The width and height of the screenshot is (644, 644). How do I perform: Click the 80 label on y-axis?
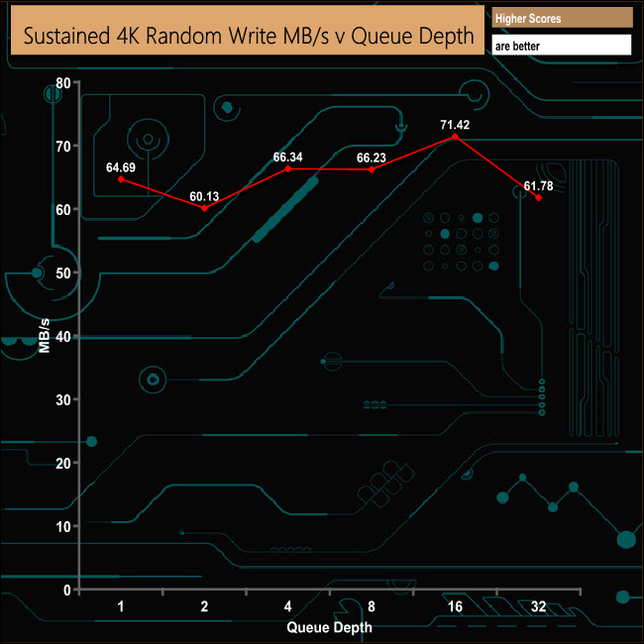63,83
